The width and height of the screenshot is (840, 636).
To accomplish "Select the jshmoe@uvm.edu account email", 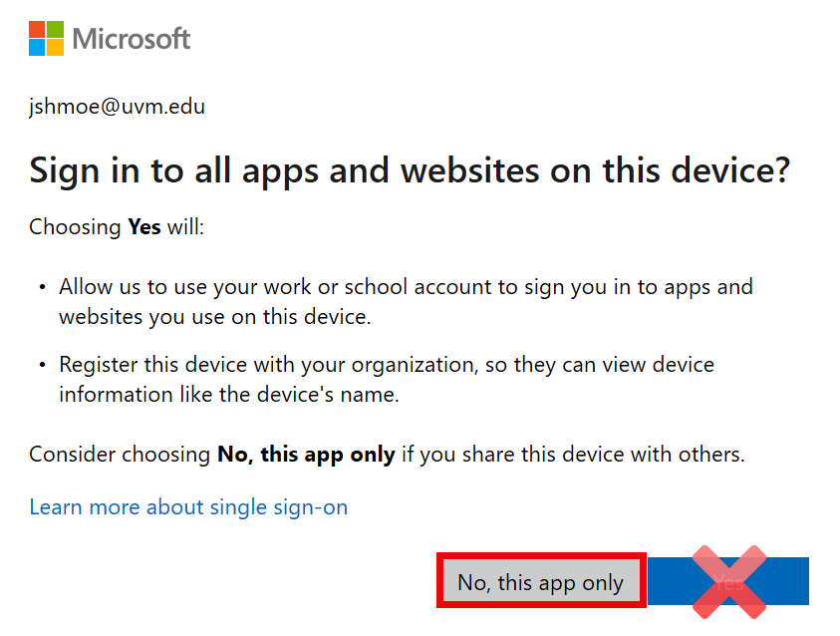I will [117, 106].
